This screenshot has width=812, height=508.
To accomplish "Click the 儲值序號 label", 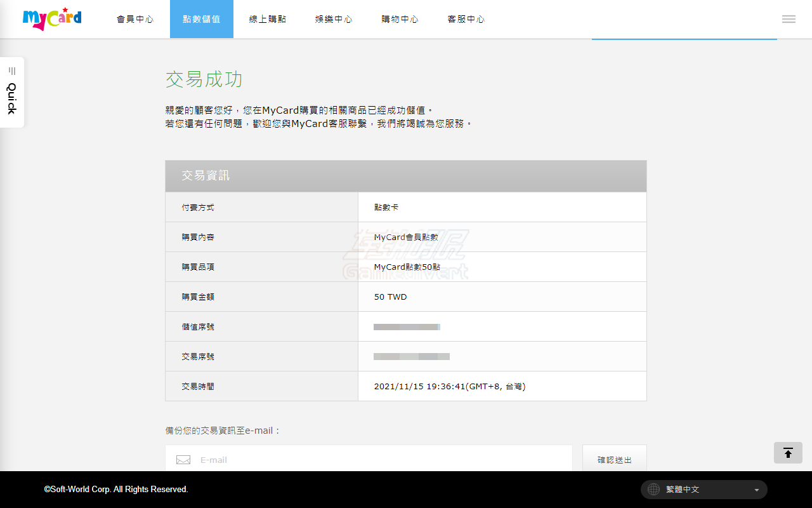I will click(x=198, y=327).
